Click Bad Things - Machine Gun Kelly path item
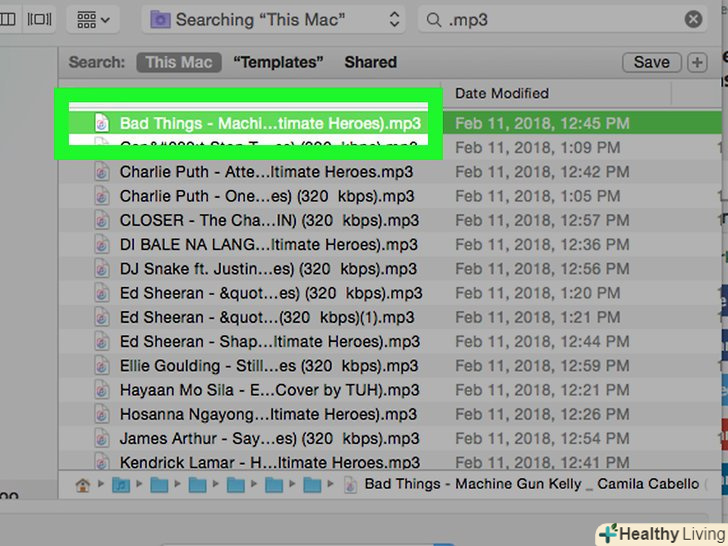Image resolution: width=728 pixels, height=546 pixels. click(532, 484)
